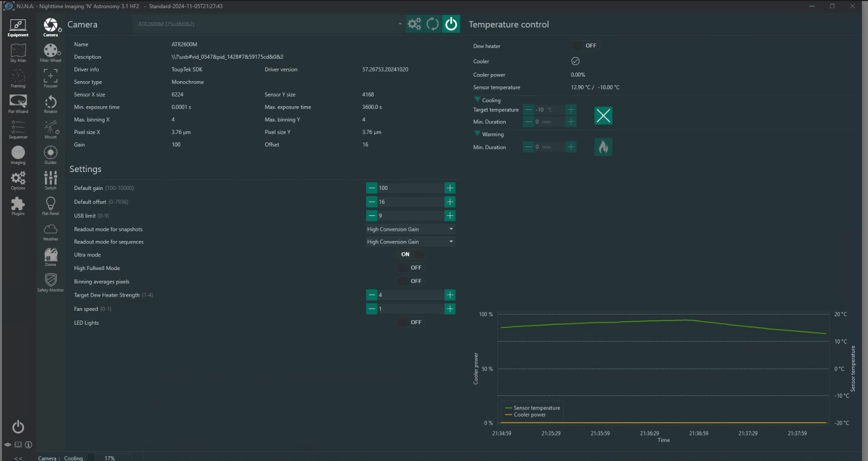The width and height of the screenshot is (868, 461).
Task: Click the sidebar power icon at bottom
Action: coord(18,427)
